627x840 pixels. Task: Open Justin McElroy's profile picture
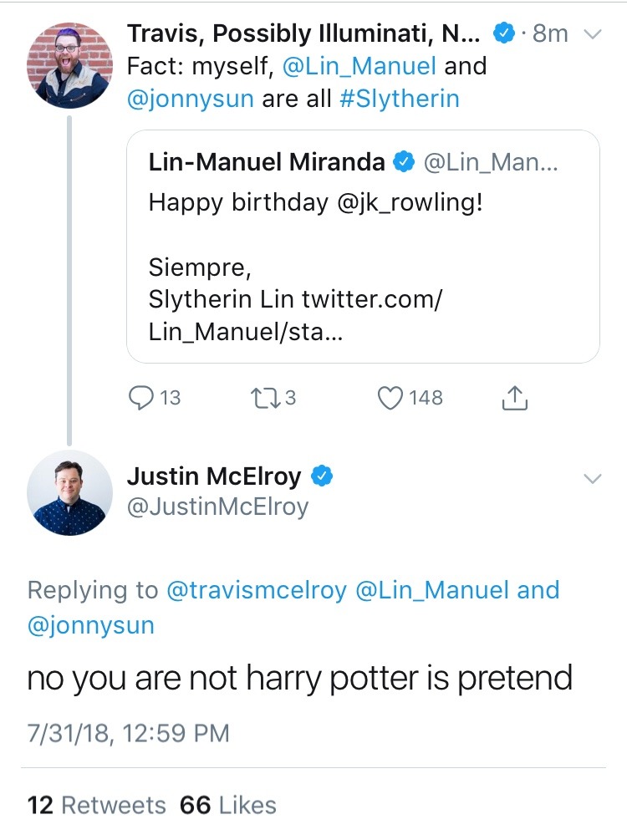pyautogui.click(x=69, y=492)
